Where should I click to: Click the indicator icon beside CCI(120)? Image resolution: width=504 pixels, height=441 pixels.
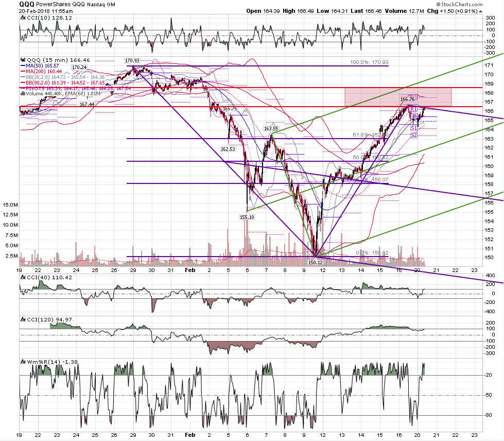pyautogui.click(x=23, y=319)
